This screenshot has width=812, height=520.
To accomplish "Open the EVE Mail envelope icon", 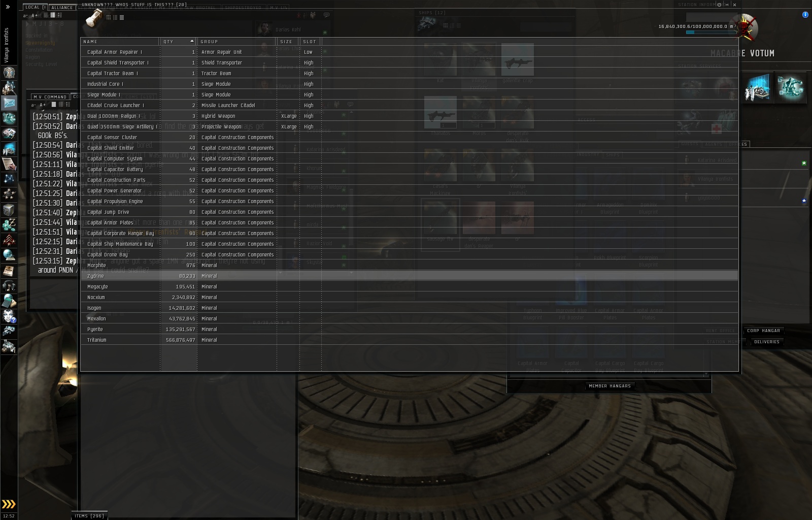I will 9,103.
